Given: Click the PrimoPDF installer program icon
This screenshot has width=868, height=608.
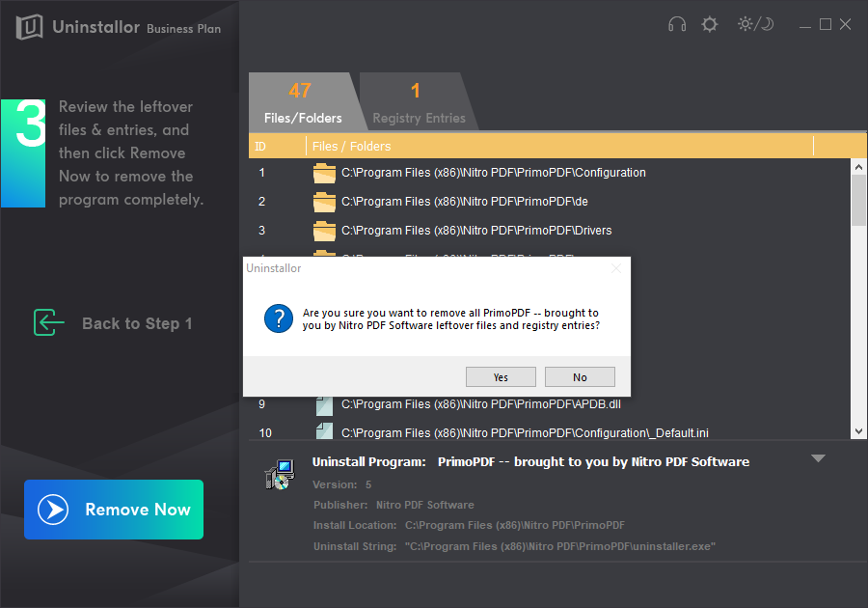Looking at the screenshot, I should 280,475.
